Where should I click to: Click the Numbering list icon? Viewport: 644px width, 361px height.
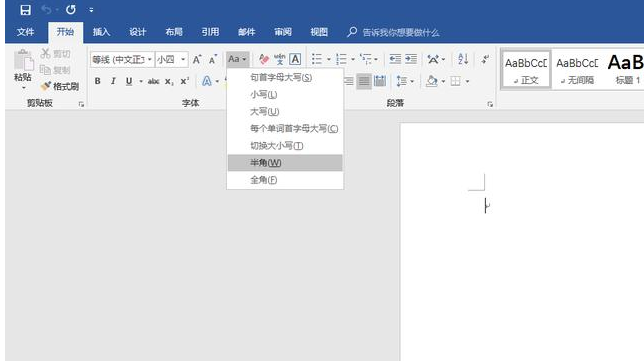(x=341, y=60)
